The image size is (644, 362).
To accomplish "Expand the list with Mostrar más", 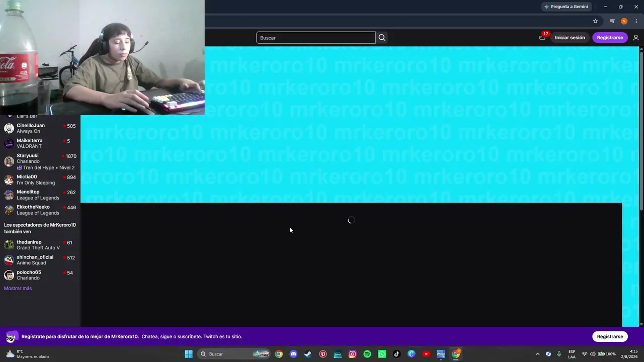I will click(18, 288).
